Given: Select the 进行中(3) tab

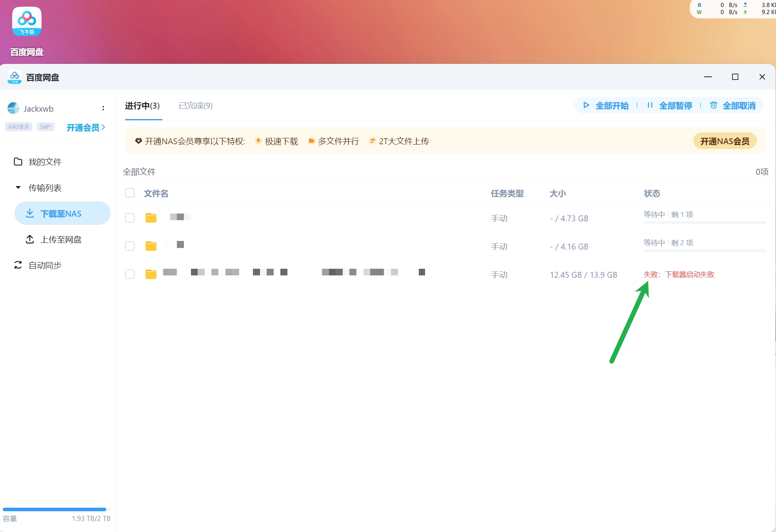Looking at the screenshot, I should (142, 106).
